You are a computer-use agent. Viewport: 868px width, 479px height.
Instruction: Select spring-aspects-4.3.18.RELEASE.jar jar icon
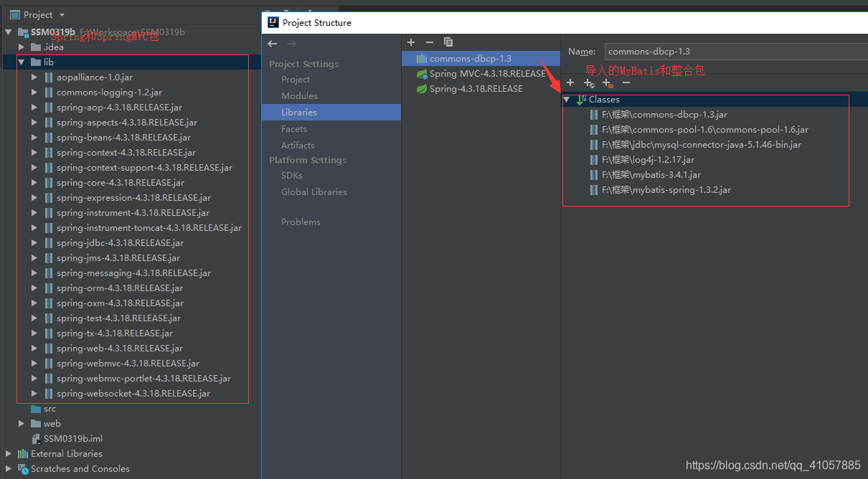(x=49, y=123)
